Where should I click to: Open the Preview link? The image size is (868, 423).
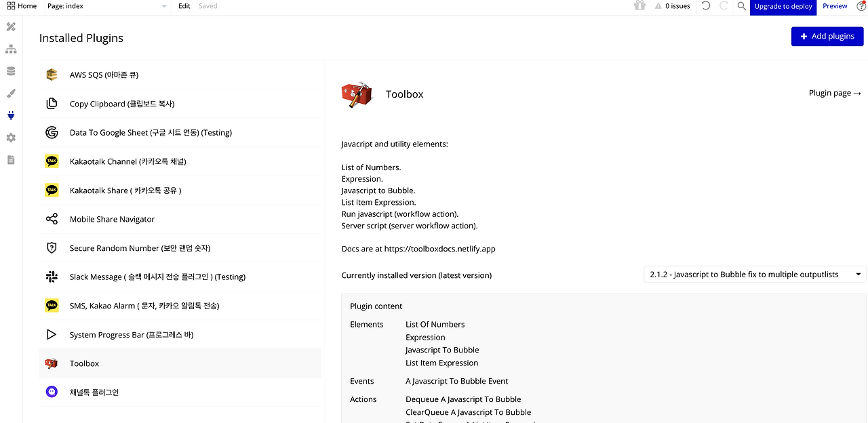[835, 6]
